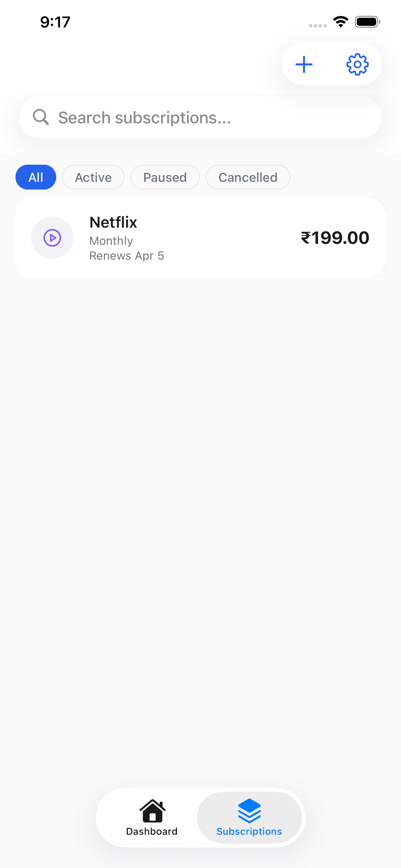Tap the plus icon to add subscription
Viewport: 401px width, 868px height.
click(x=304, y=64)
